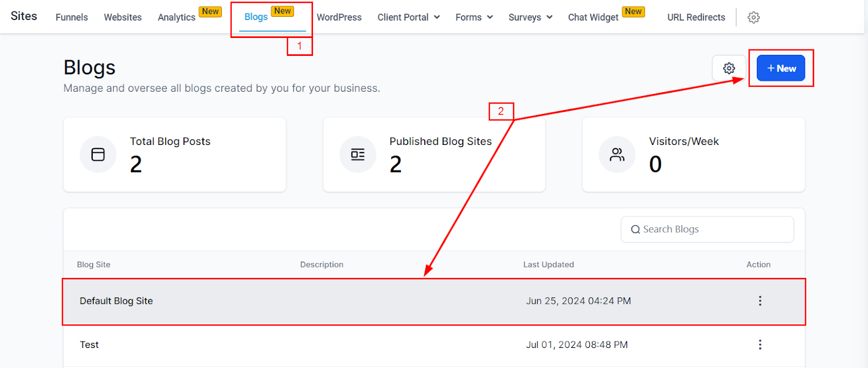Click the Jul 01, 2024 08:48 PM date
868x368 pixels.
(x=577, y=345)
